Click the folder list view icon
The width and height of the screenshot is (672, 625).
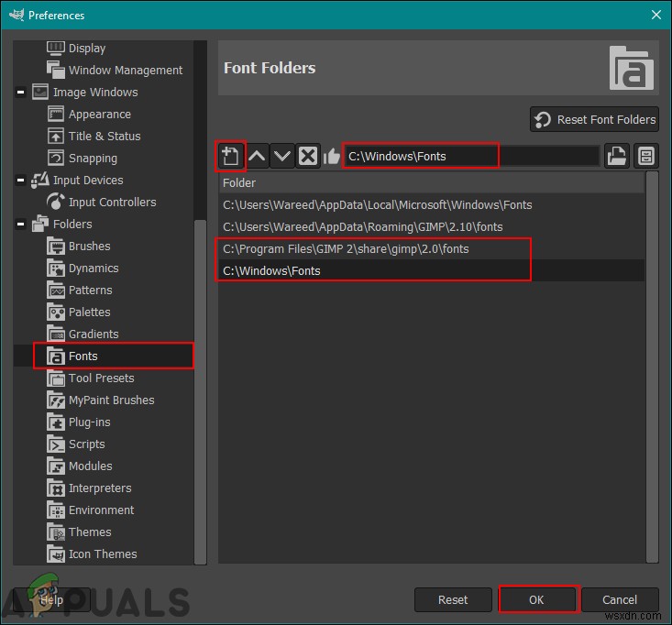coord(645,156)
